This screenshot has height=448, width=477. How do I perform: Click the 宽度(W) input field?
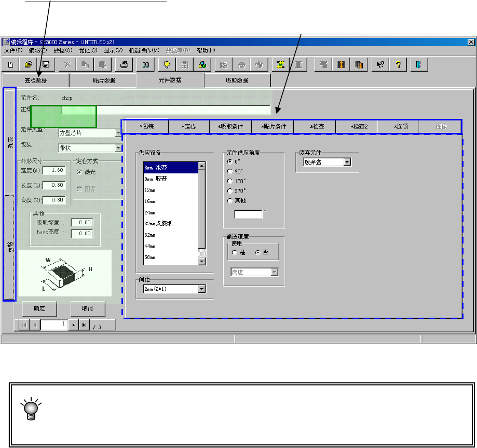[53, 170]
